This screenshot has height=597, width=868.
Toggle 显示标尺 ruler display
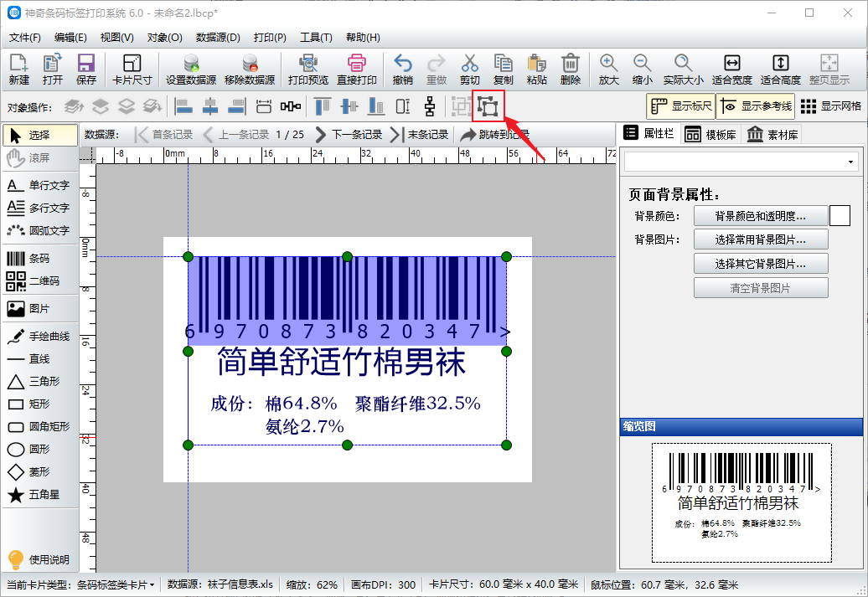pyautogui.click(x=681, y=106)
